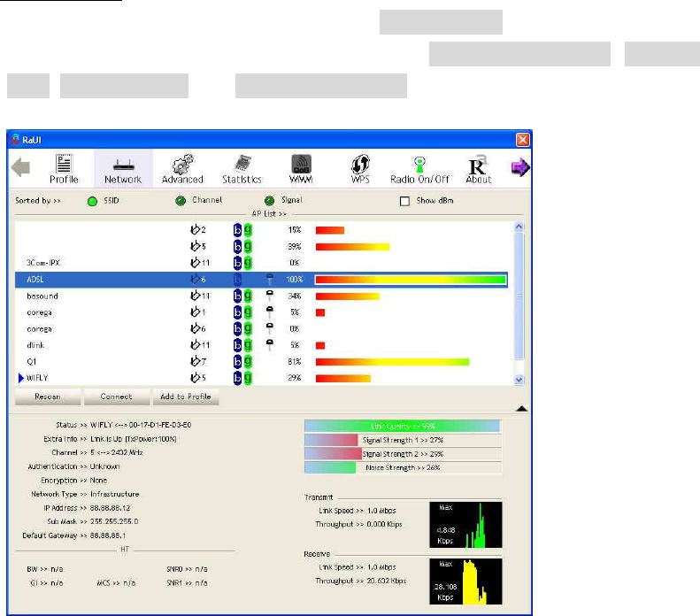Click the AP list scroll up arrow
The image size is (700, 616).
coord(519,227)
